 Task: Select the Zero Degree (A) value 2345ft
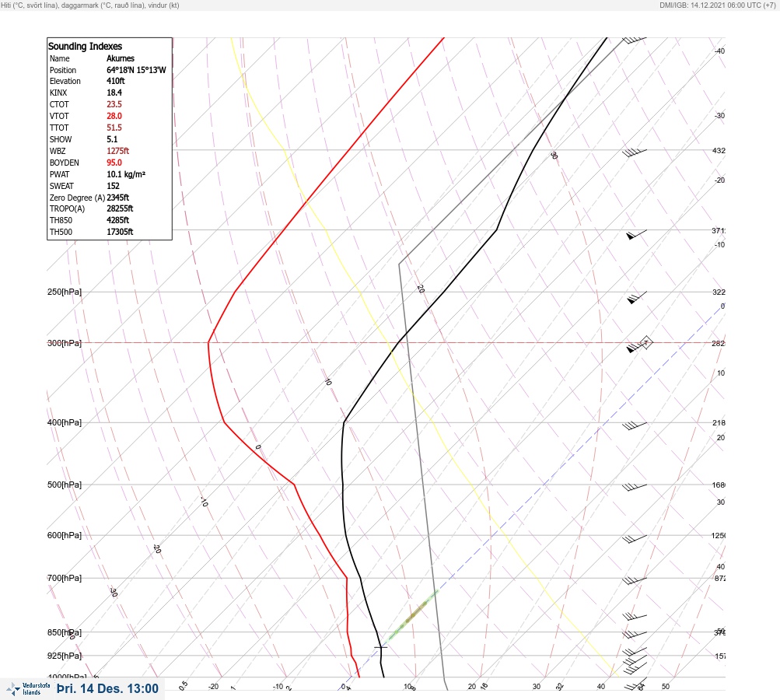tap(118, 198)
